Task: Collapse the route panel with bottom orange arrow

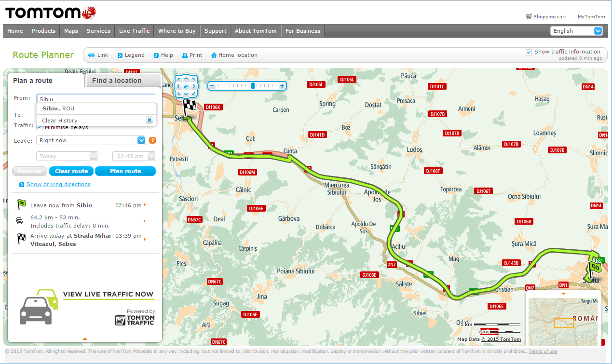Action: click(85, 339)
